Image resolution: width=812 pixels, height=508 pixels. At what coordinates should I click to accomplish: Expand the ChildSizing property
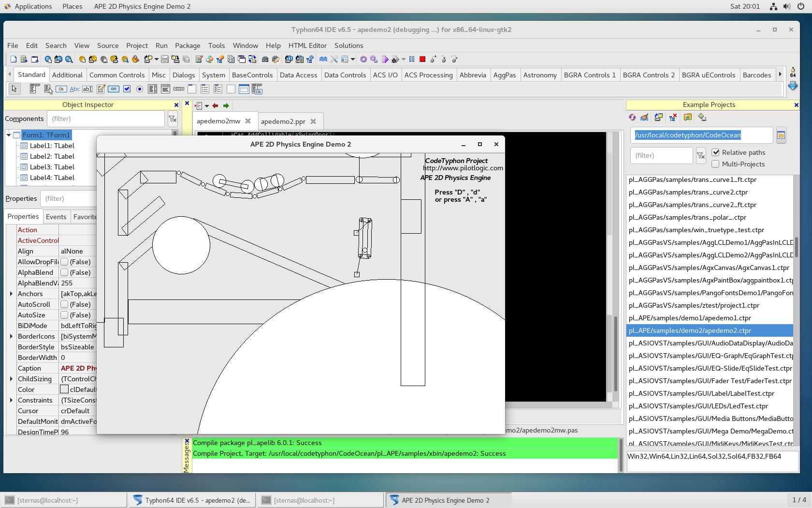pos(11,379)
